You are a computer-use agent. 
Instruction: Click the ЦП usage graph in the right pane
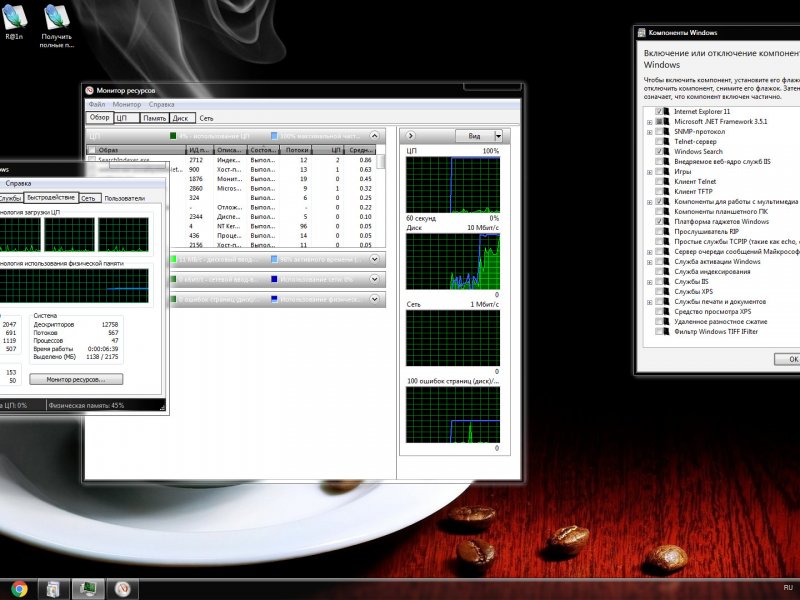[x=453, y=185]
